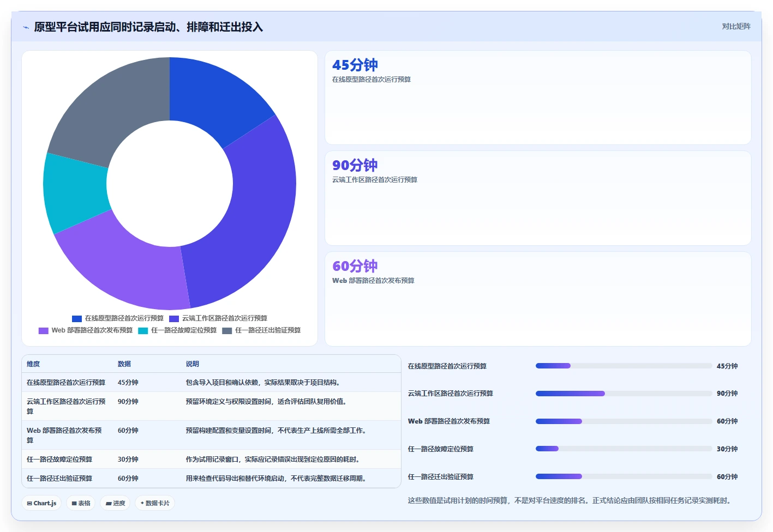
Task: Click progress bar for 任一路径迁出验证预算
Action: (624, 476)
